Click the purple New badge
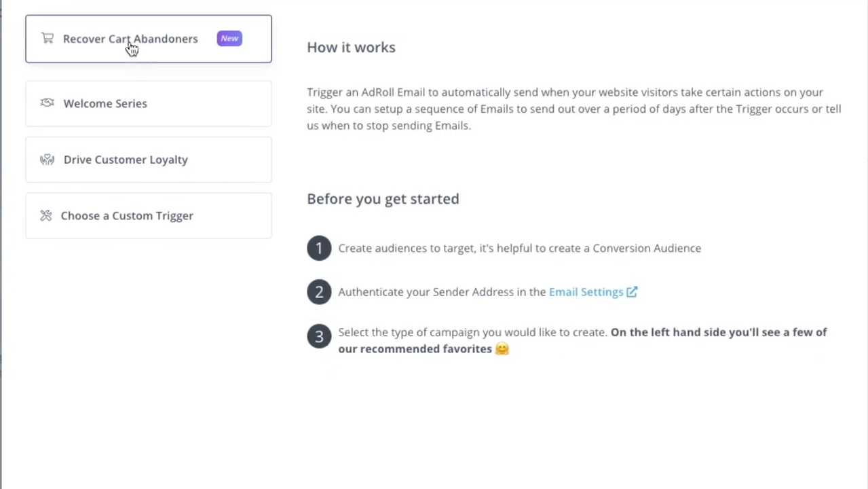This screenshot has height=489, width=868. click(x=229, y=39)
